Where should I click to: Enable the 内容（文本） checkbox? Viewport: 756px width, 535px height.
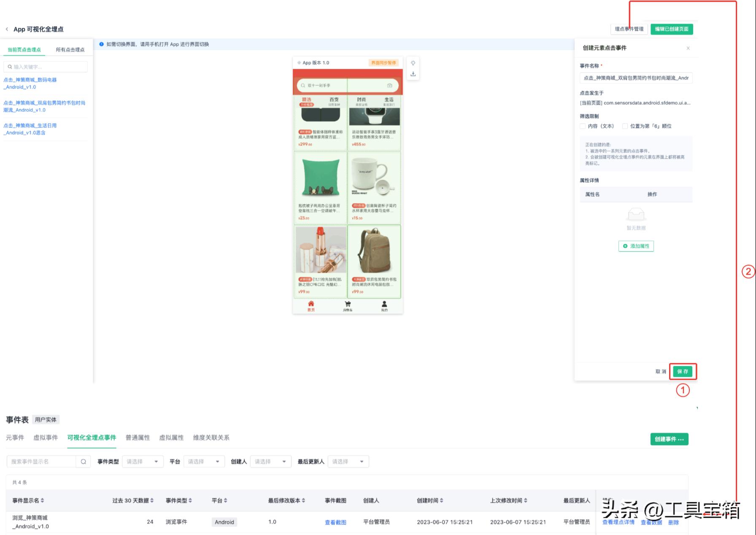[x=583, y=126]
